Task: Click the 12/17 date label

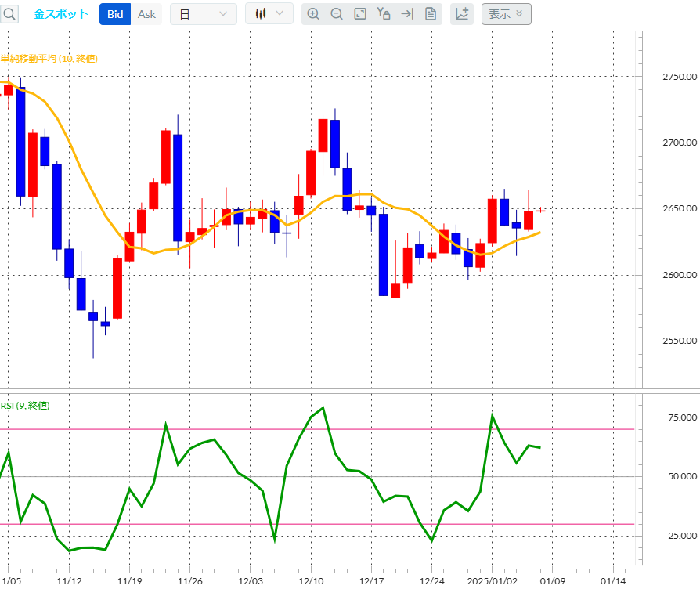Action: pos(371,581)
